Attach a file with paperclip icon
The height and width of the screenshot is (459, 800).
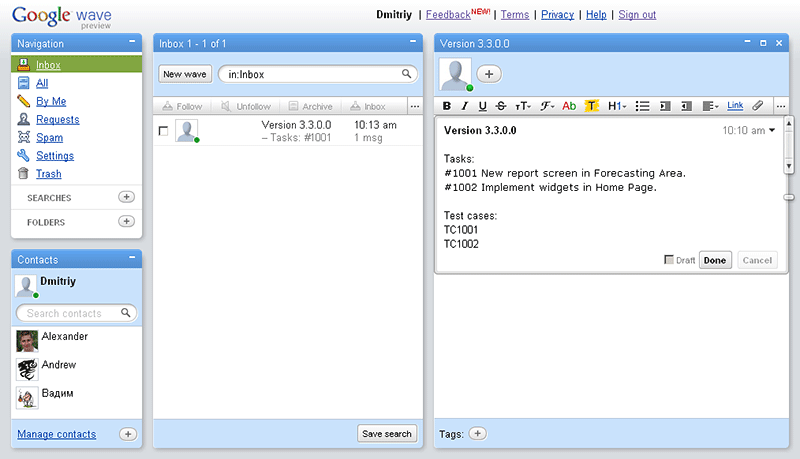758,106
